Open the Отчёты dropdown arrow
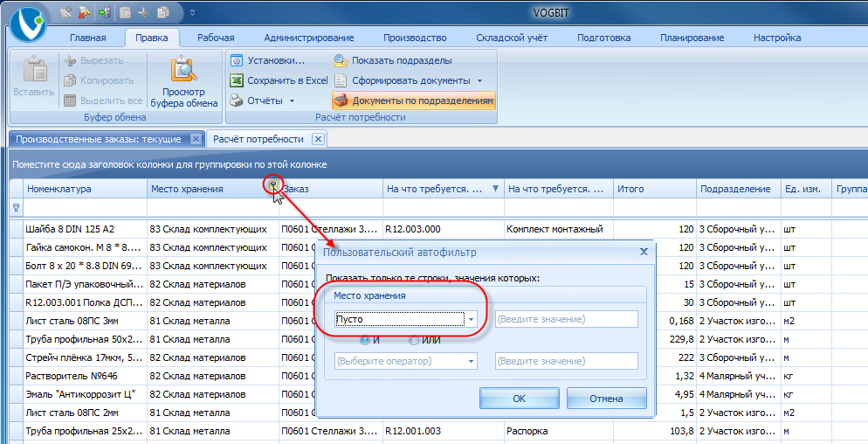Screen dimensions: 868x444 click(x=292, y=101)
